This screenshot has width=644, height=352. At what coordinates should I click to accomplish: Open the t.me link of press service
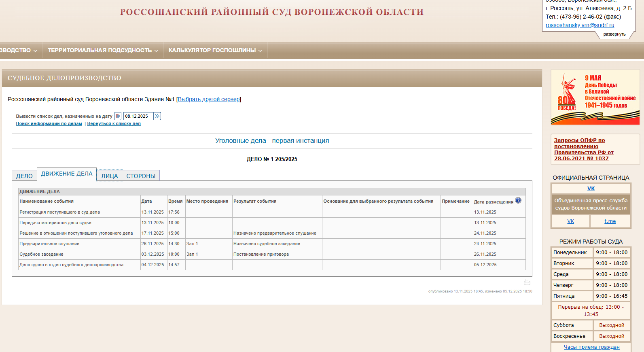tap(610, 221)
